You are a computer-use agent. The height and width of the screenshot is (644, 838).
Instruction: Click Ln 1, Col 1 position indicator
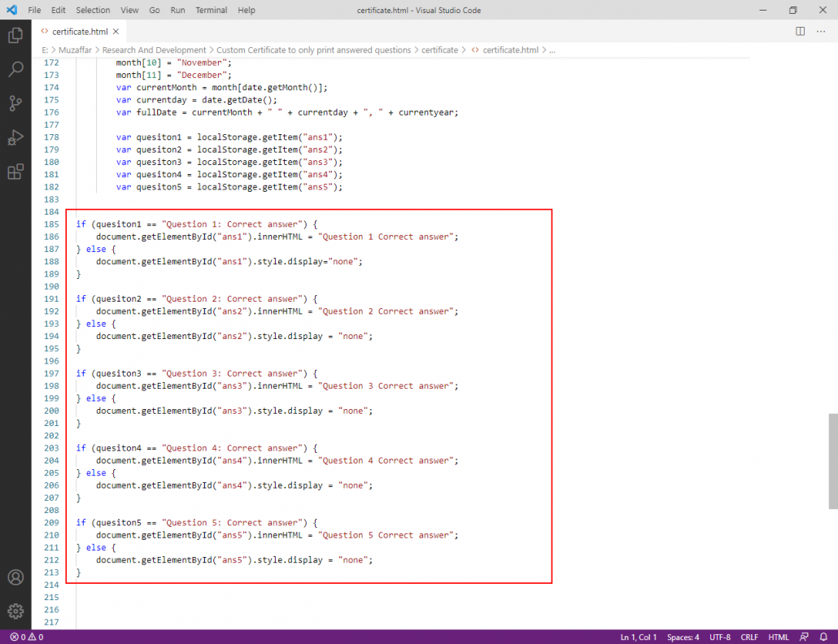[x=639, y=637]
